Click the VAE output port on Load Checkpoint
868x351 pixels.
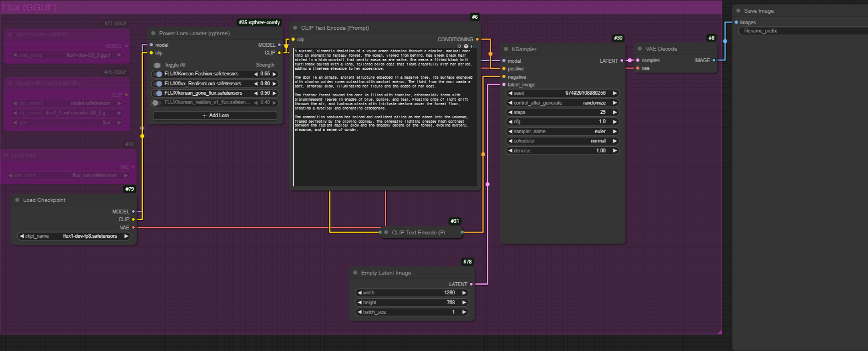133,227
